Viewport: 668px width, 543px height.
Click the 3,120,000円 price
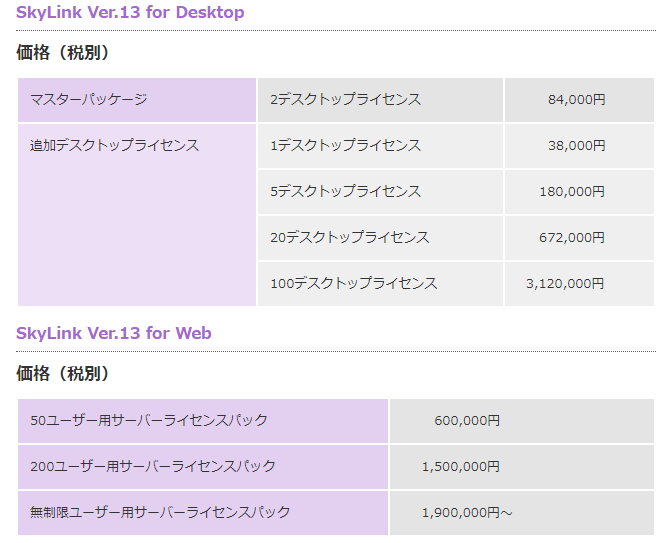pos(565,283)
